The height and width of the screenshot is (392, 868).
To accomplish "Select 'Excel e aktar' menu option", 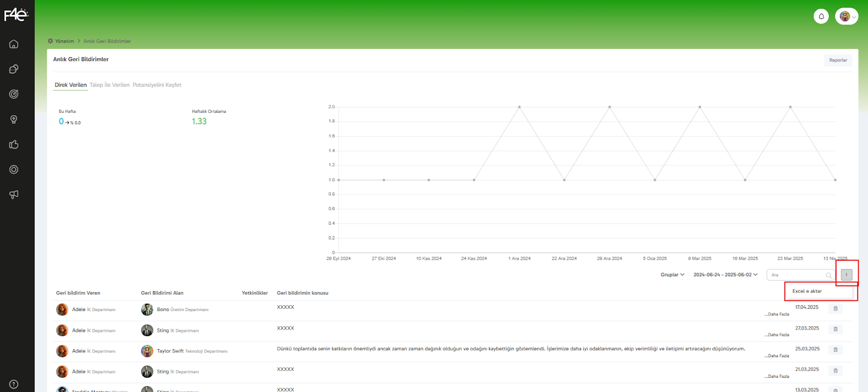I will click(807, 292).
